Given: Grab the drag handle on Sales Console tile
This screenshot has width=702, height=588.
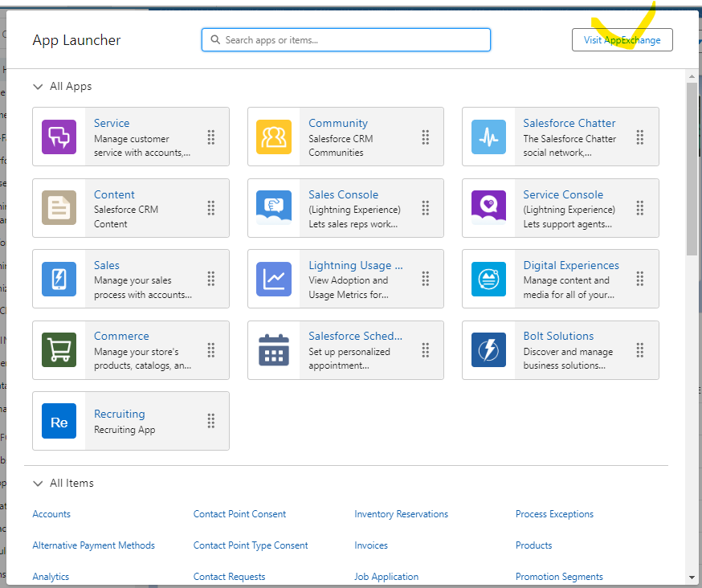Looking at the screenshot, I should click(x=426, y=208).
